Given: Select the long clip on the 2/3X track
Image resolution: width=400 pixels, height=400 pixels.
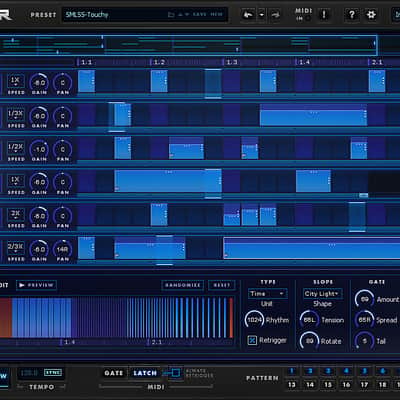Looking at the screenshot, I should point(312,248).
